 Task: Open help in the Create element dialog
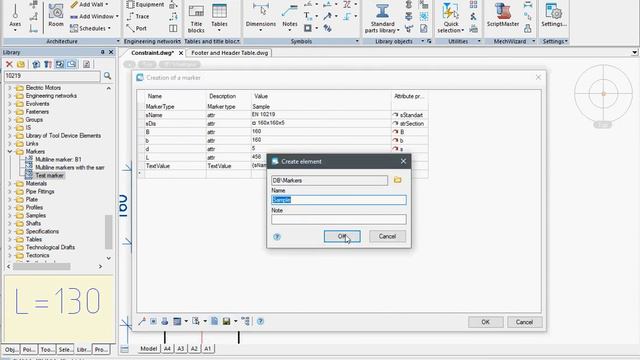pos(277,237)
